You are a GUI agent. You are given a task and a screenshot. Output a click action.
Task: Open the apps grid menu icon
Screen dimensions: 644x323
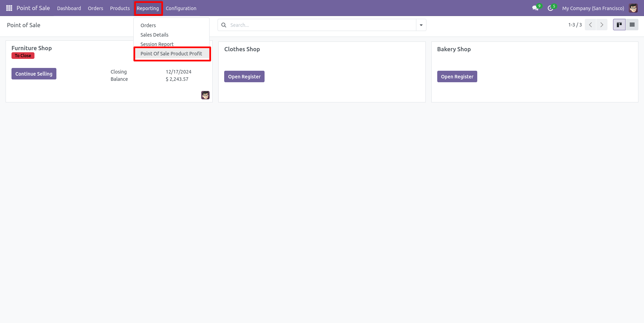pos(9,8)
